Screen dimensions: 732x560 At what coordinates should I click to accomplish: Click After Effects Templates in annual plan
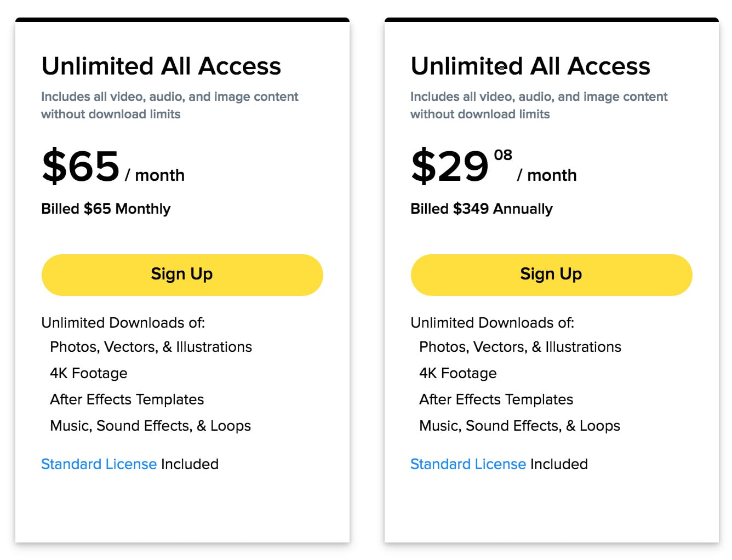coord(496,399)
